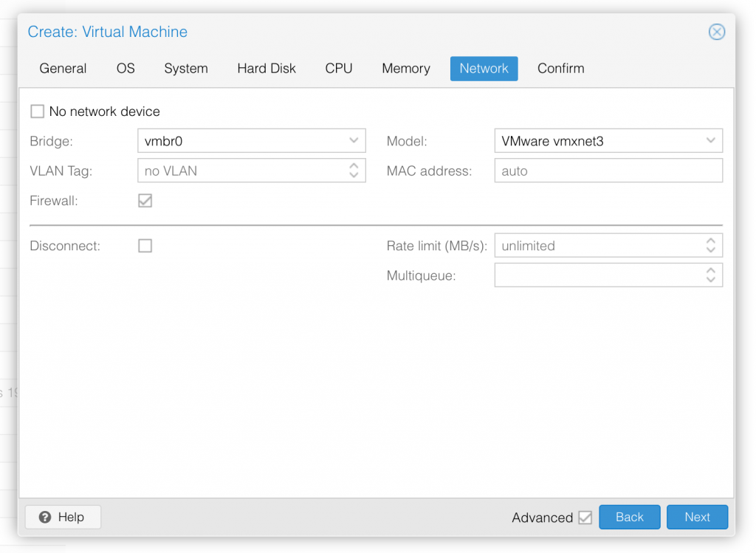Adjust the Rate limit spinner arrows

[710, 245]
